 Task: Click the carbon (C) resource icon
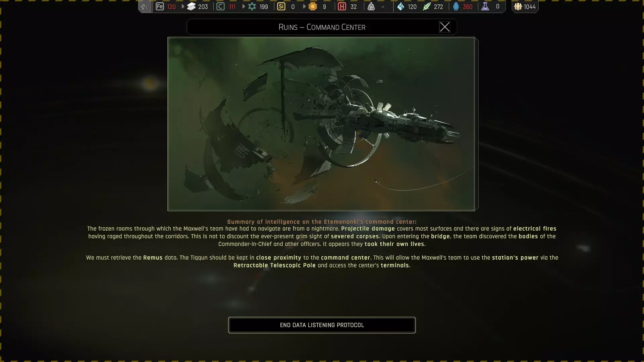click(x=220, y=7)
